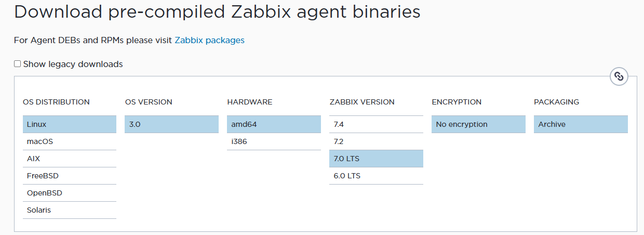Open the Zabbix packages link
Viewport: 644px width, 235px height.
pos(209,40)
